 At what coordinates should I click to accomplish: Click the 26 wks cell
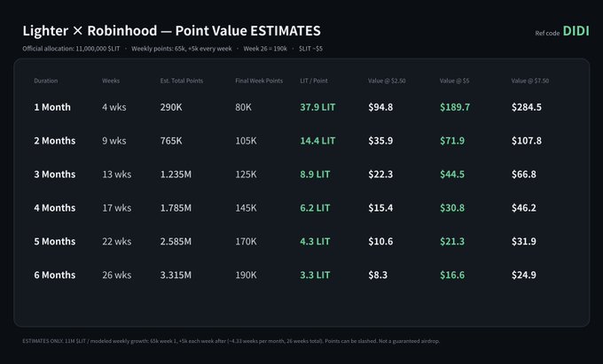(x=116, y=275)
